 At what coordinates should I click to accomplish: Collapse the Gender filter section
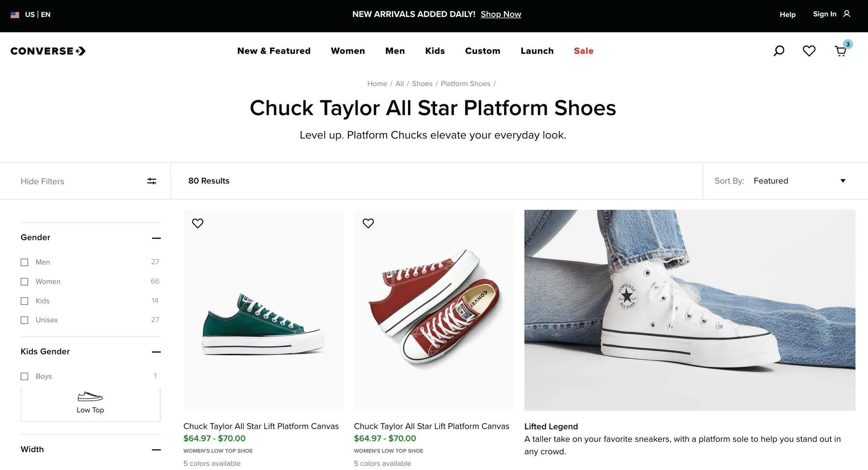(156, 238)
